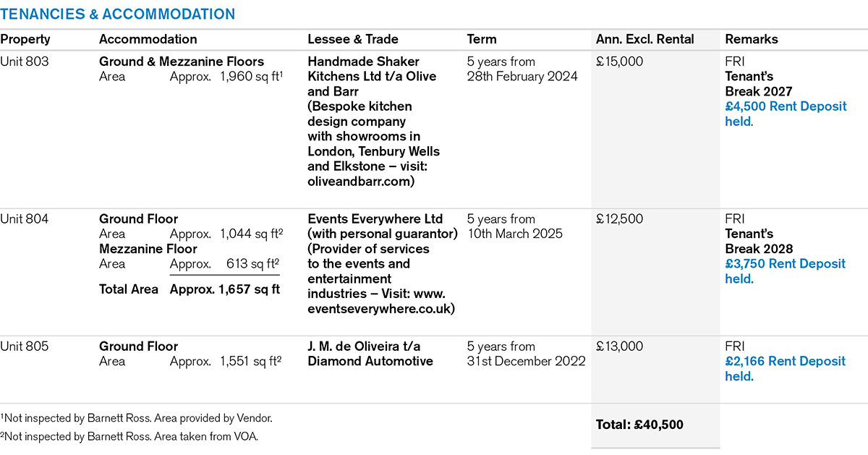Viewport: 868px width, 455px height.
Task: Select the Unit 805 row label
Action: [25, 346]
